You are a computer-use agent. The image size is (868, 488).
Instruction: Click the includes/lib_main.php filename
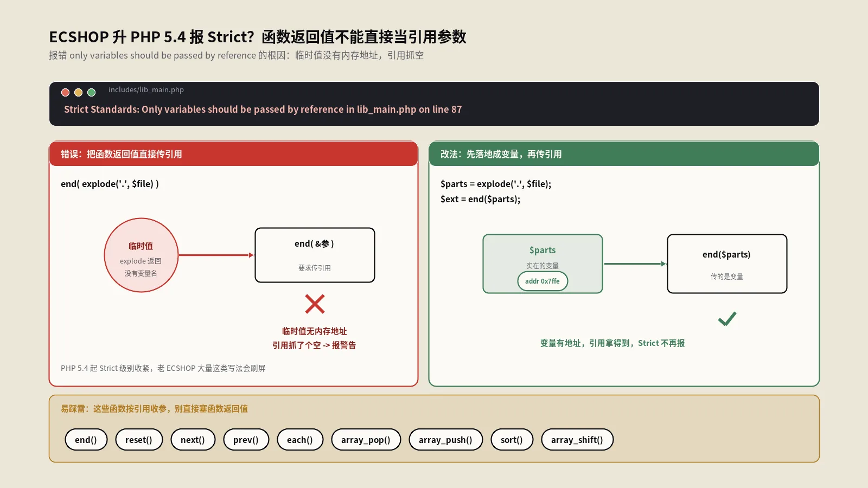tap(146, 90)
